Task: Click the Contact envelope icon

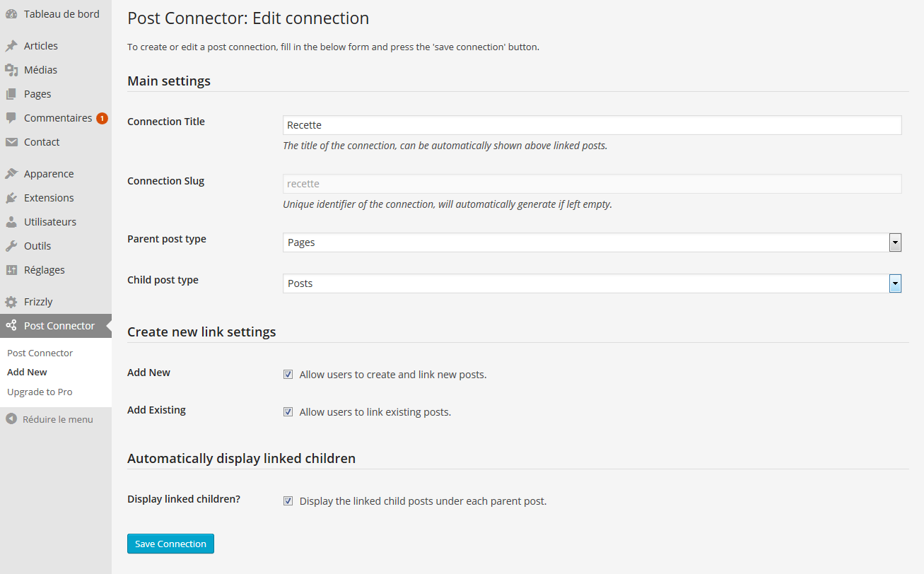Action: pos(11,142)
